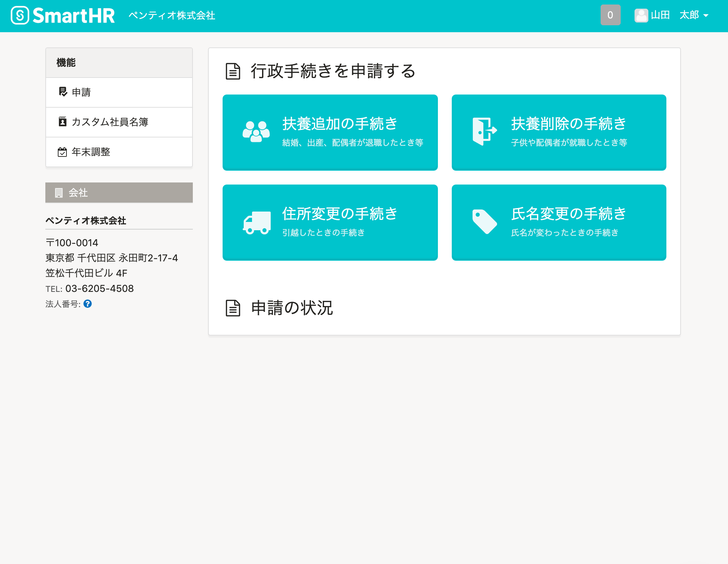Click phone number 03-6205-4508
Image resolution: width=728 pixels, height=564 pixels.
pos(100,288)
